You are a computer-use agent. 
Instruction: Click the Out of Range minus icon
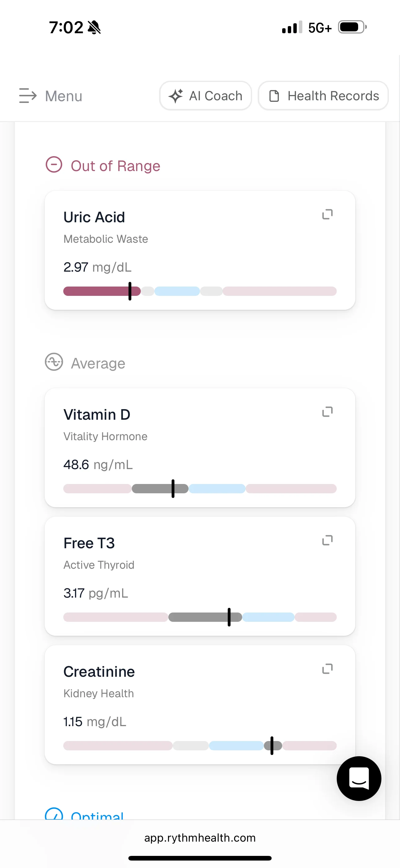point(54,165)
